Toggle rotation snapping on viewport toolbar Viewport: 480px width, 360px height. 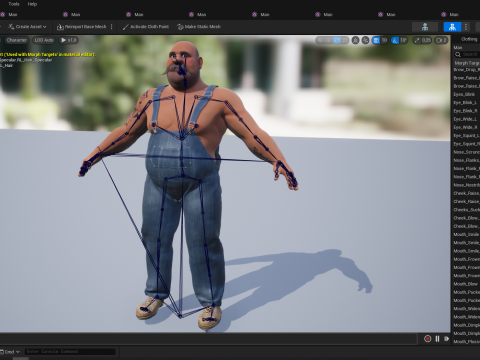(x=395, y=40)
